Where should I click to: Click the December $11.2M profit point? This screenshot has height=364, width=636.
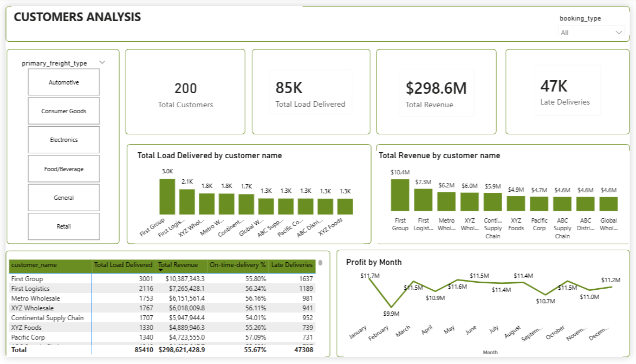tap(611, 287)
